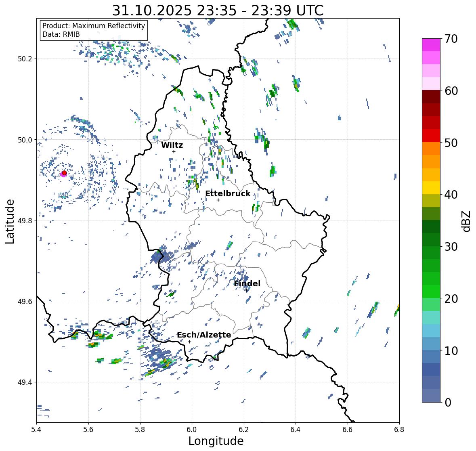Select the Findel city label

click(x=247, y=283)
